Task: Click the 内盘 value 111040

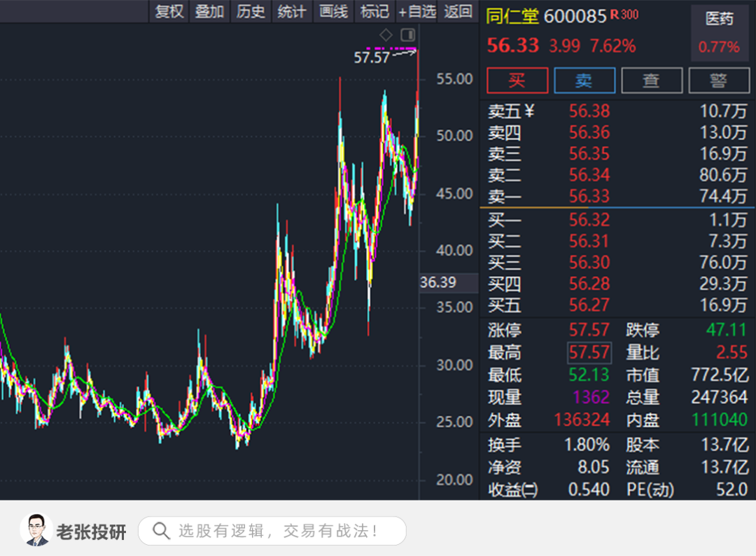Action: (x=720, y=420)
